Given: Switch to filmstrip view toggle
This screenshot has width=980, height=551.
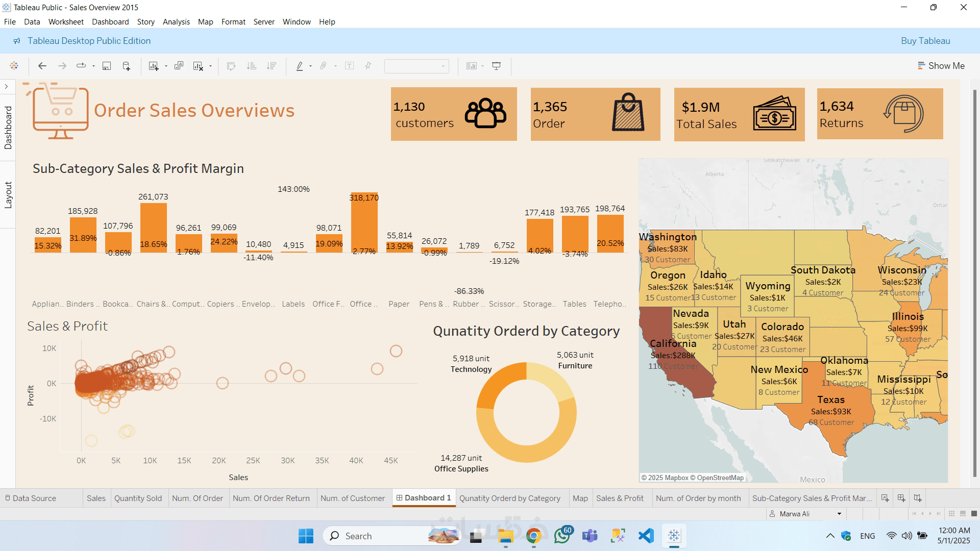Looking at the screenshot, I should coord(963,514).
